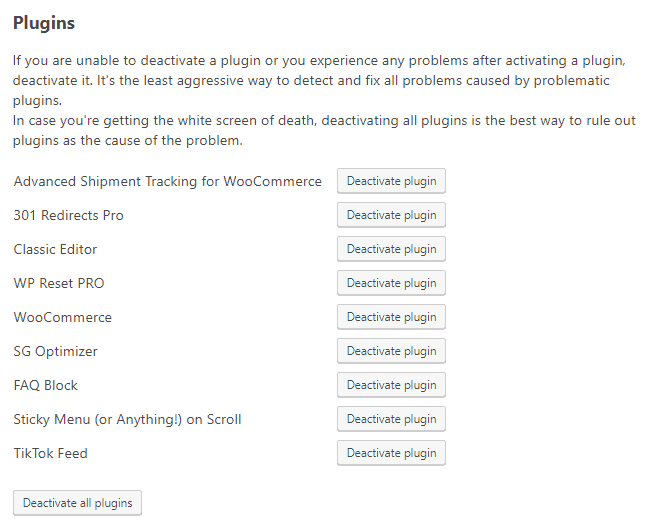Click the Deactivate all plugins button
The image size is (664, 527).
click(x=78, y=503)
